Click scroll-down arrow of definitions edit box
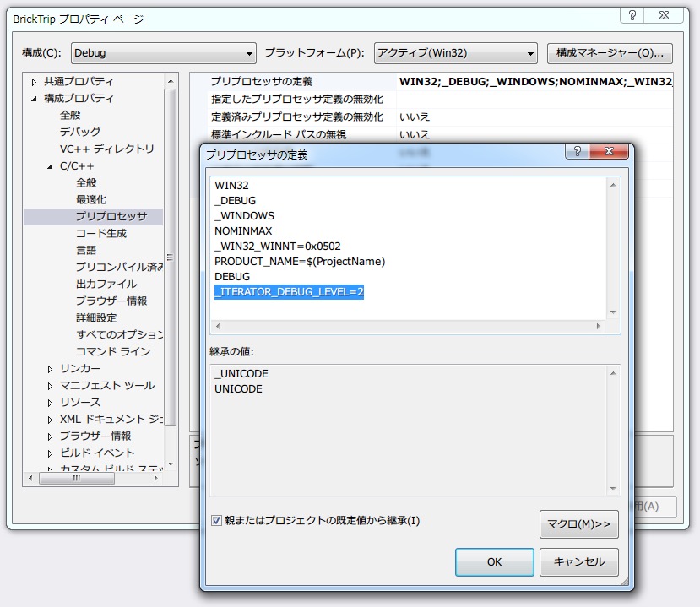Image resolution: width=700 pixels, height=607 pixels. point(613,312)
